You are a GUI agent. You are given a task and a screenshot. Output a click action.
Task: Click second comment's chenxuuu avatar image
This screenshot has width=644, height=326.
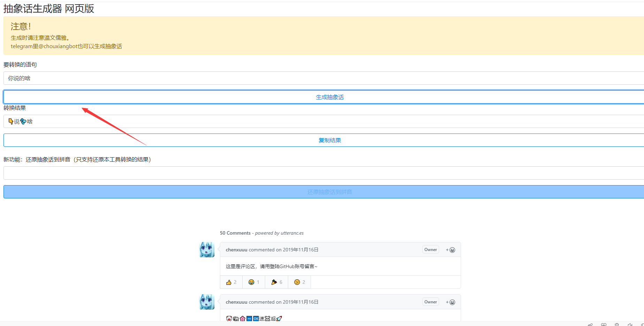pyautogui.click(x=207, y=302)
